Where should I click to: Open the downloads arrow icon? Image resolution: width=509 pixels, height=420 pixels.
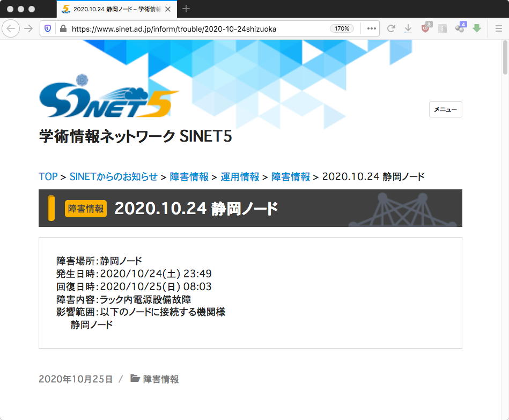point(408,28)
